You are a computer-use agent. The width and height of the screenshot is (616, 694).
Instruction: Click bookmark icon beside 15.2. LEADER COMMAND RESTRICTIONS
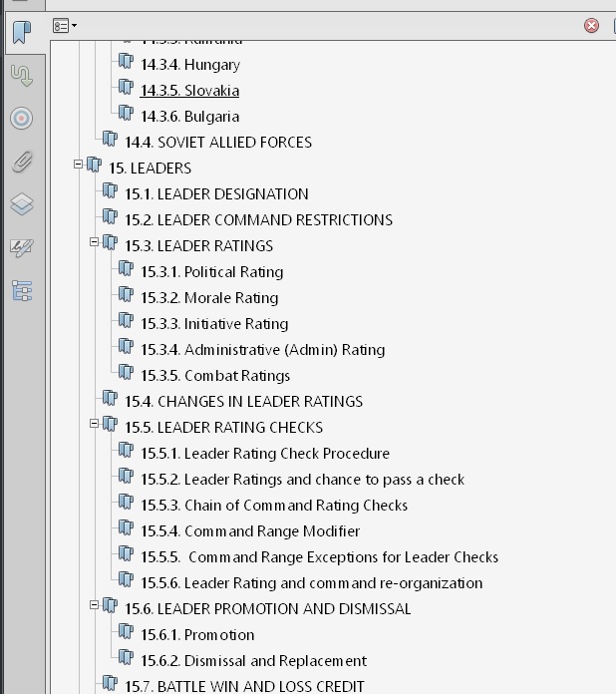click(x=110, y=216)
